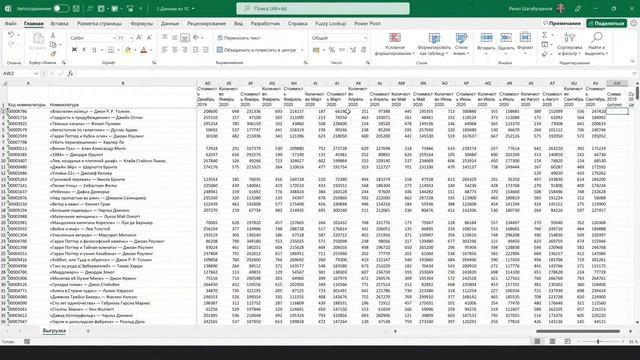This screenshot has height=360, width=640.
Task: Switch to the Вставка tab
Action: [59, 24]
